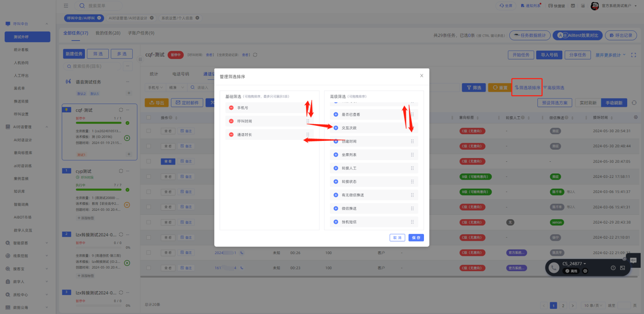This screenshot has height=314, width=644.
Task: Click the drag handle on 坐席列表 row
Action: [412, 155]
